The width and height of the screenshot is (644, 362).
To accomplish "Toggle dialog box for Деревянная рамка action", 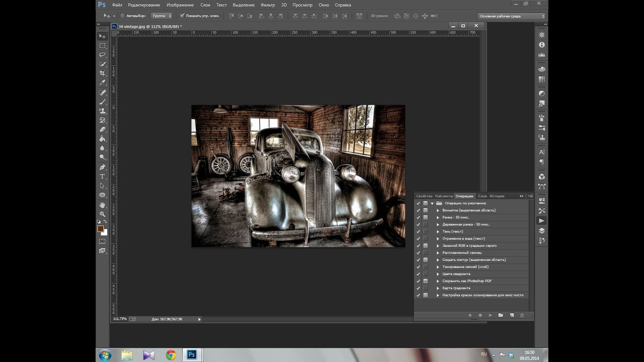I will [x=426, y=224].
